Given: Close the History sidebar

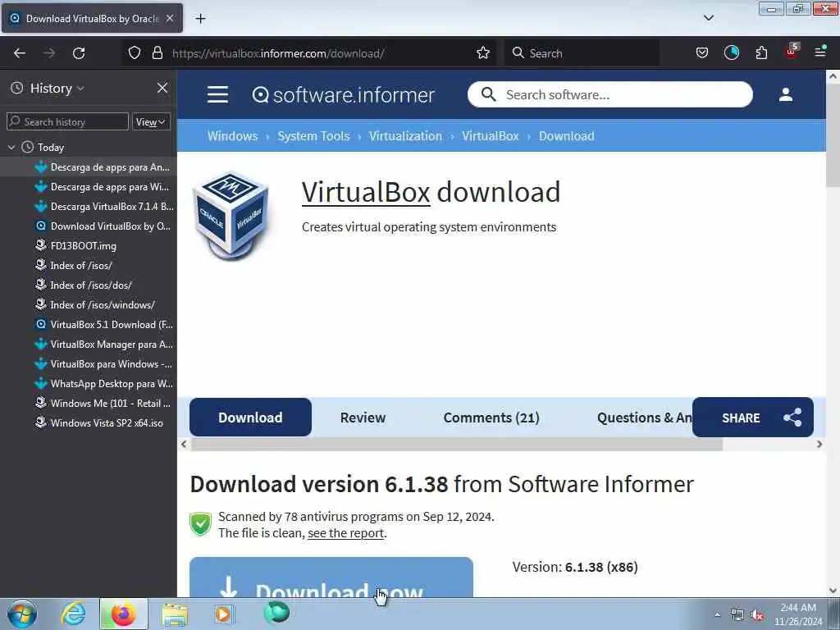Looking at the screenshot, I should click(162, 88).
